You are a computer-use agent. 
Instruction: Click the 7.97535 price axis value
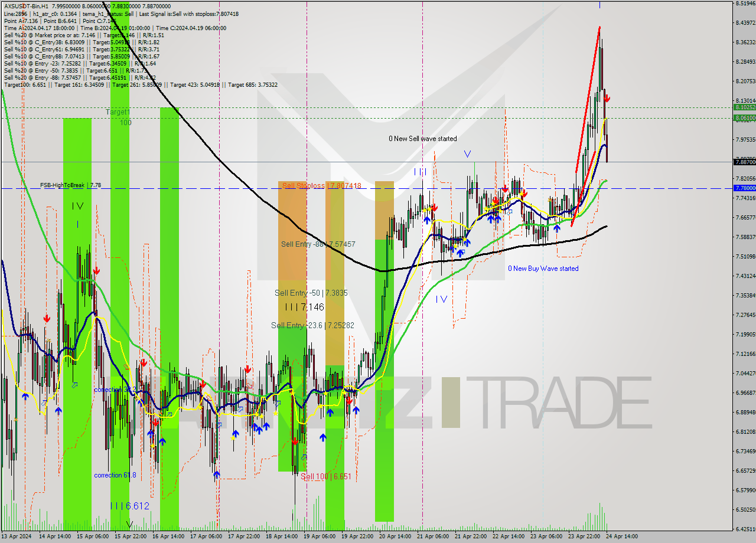click(x=745, y=139)
